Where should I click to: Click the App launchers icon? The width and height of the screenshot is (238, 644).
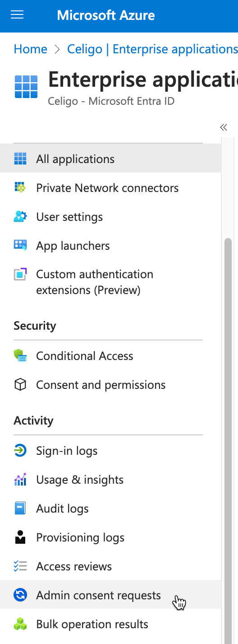(x=20, y=246)
